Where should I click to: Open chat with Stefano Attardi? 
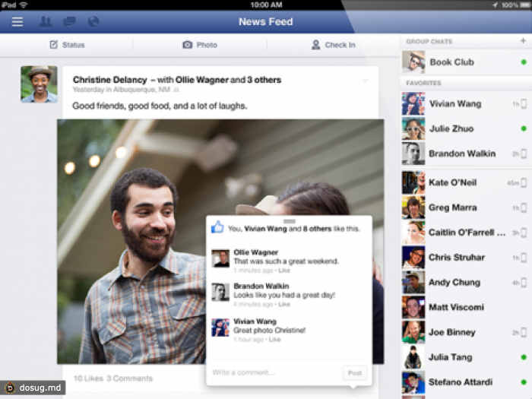pos(465,382)
